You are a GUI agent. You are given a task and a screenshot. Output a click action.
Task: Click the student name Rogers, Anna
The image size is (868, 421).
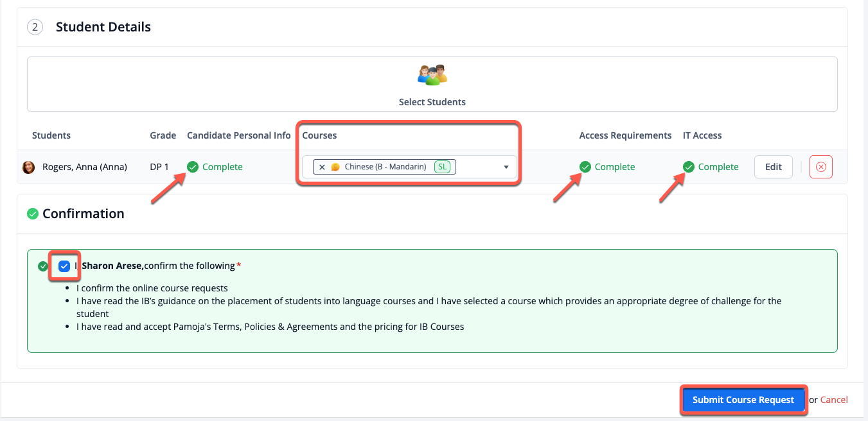85,167
